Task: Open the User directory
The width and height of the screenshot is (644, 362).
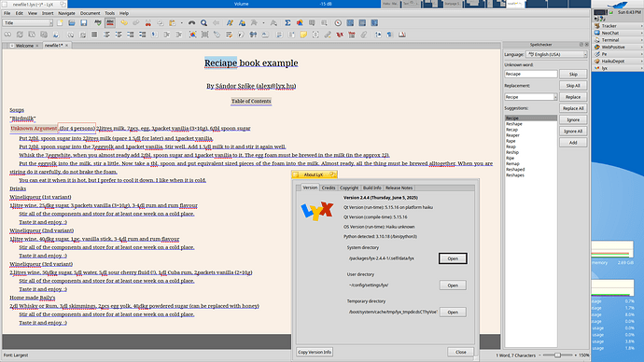Action: click(x=453, y=285)
